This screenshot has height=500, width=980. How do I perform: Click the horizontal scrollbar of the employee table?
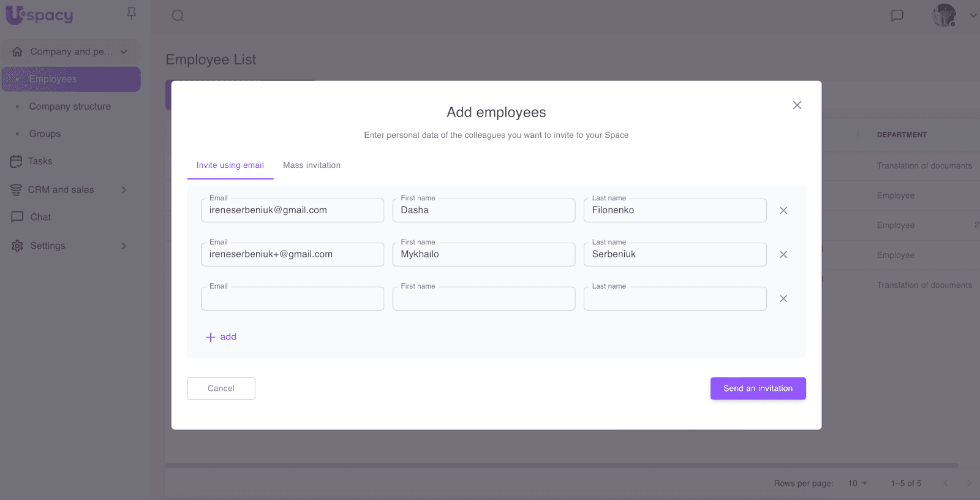[x=562, y=466]
